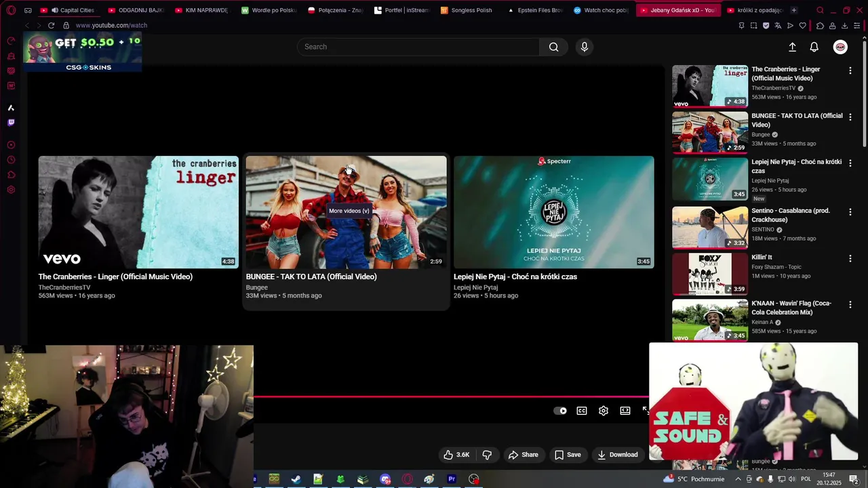Screen dimensions: 868x488
Task: Switch to the Capital Cities tab
Action: pyautogui.click(x=68, y=10)
